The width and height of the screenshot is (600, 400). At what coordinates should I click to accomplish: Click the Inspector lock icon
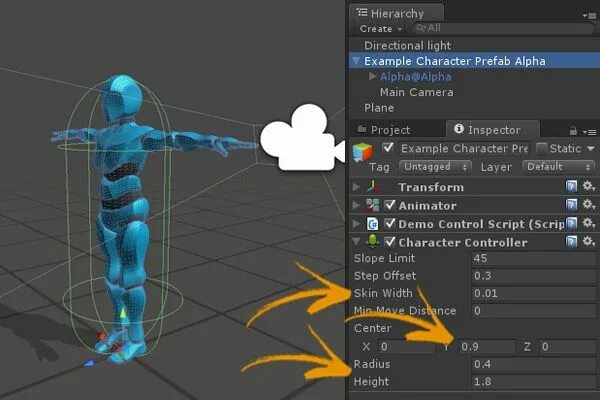pyautogui.click(x=573, y=131)
